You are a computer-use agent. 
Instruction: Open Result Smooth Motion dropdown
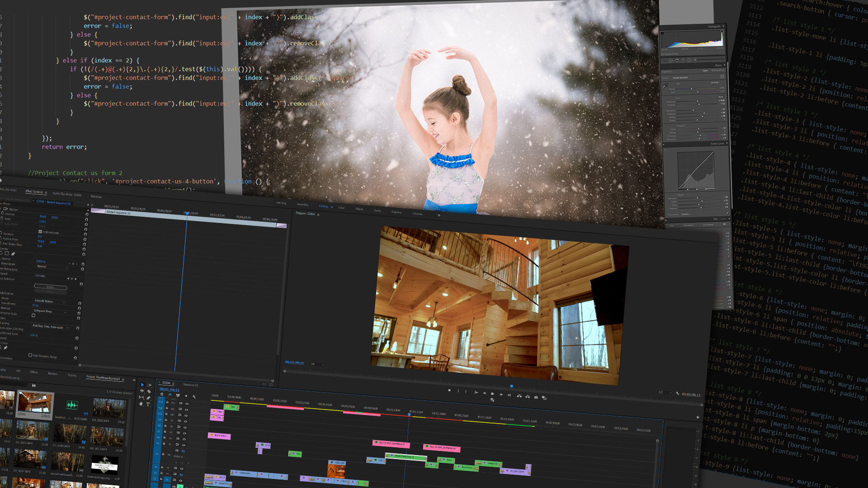click(50, 301)
